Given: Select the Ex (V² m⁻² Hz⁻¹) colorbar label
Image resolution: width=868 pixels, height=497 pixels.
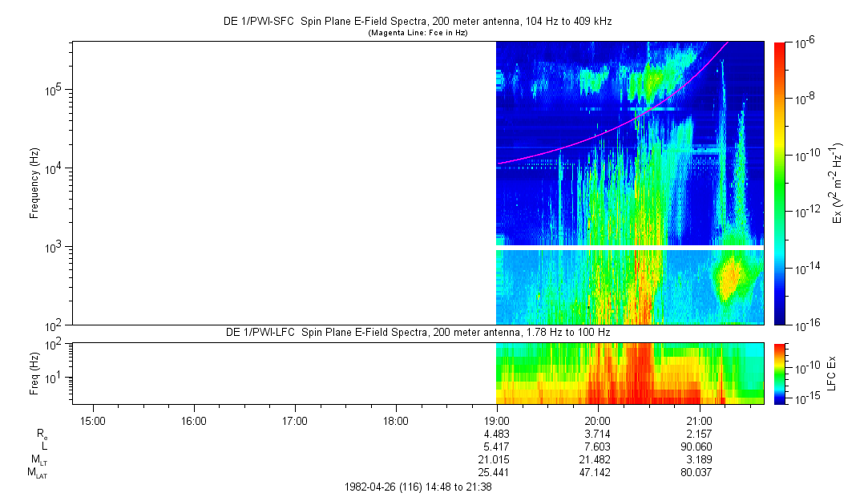Looking at the screenshot, I should click(x=838, y=183).
